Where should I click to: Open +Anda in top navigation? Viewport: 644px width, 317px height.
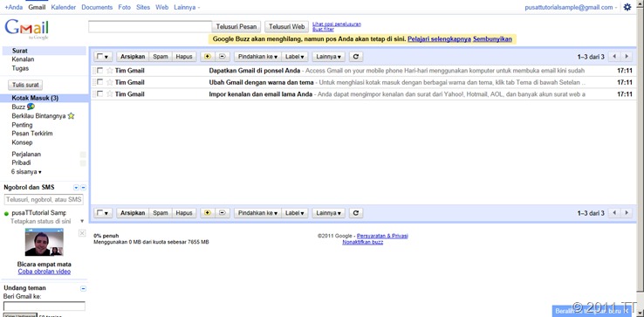coord(14,7)
